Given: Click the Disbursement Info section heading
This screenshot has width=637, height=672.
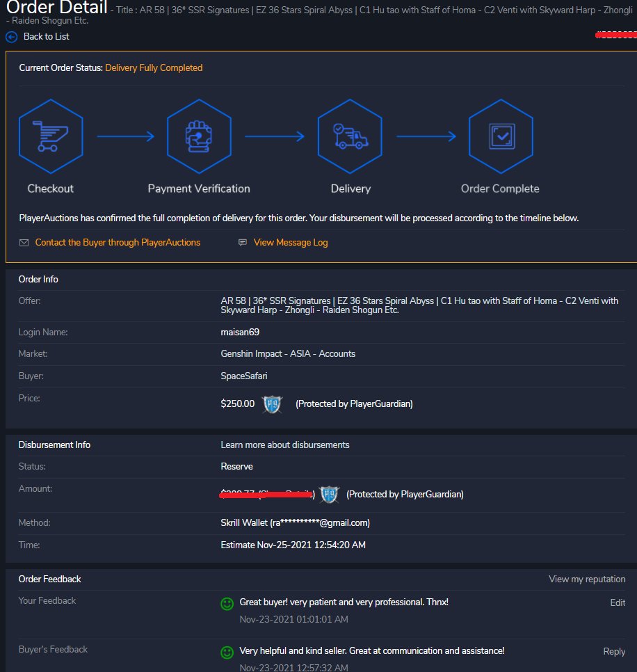Looking at the screenshot, I should tap(54, 445).
